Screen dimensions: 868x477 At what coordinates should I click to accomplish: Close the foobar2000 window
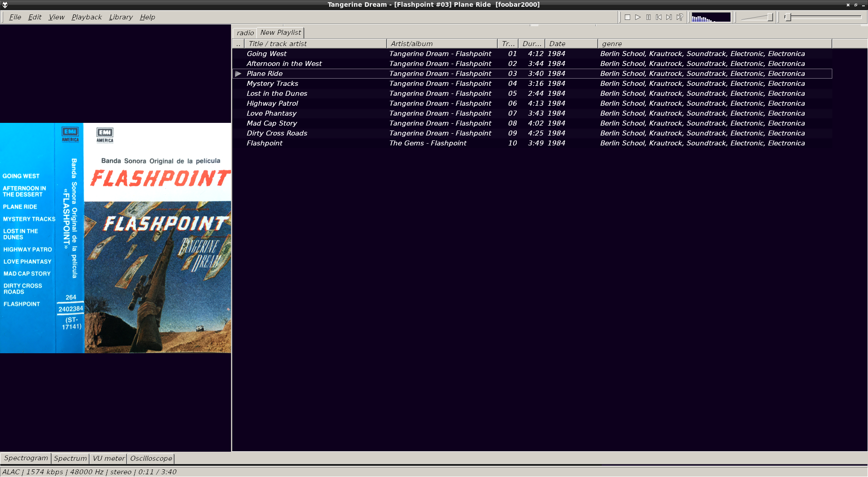848,5
